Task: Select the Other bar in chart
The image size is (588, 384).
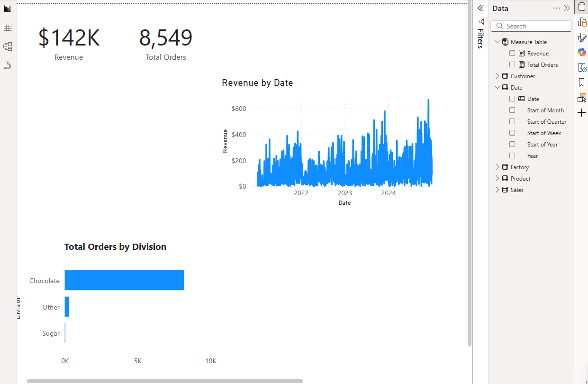Action: 67,307
